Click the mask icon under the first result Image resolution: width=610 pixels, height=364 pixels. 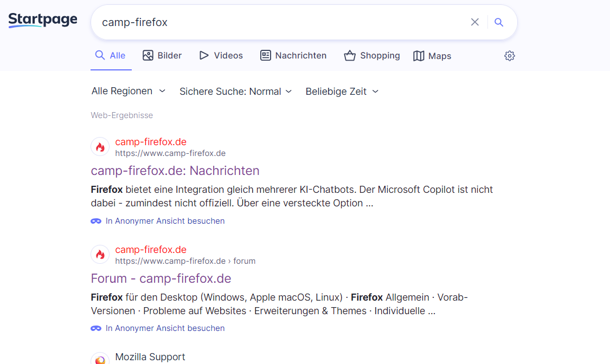[96, 221]
